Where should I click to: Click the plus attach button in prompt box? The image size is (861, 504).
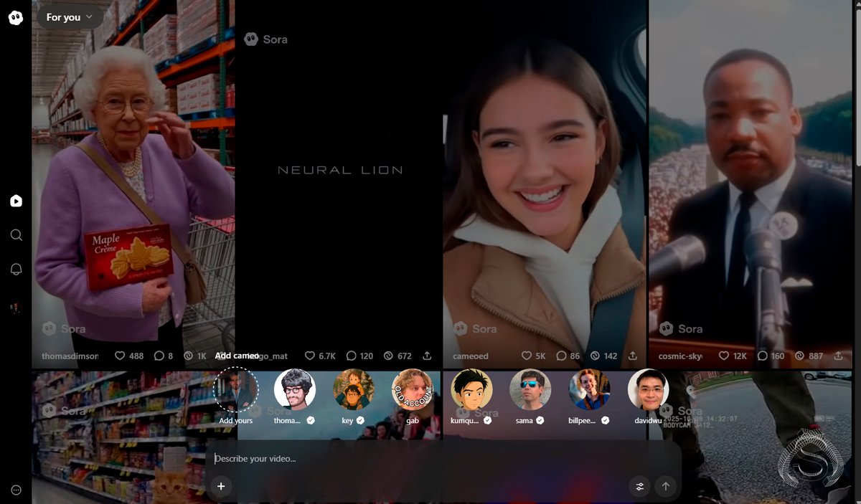click(221, 486)
